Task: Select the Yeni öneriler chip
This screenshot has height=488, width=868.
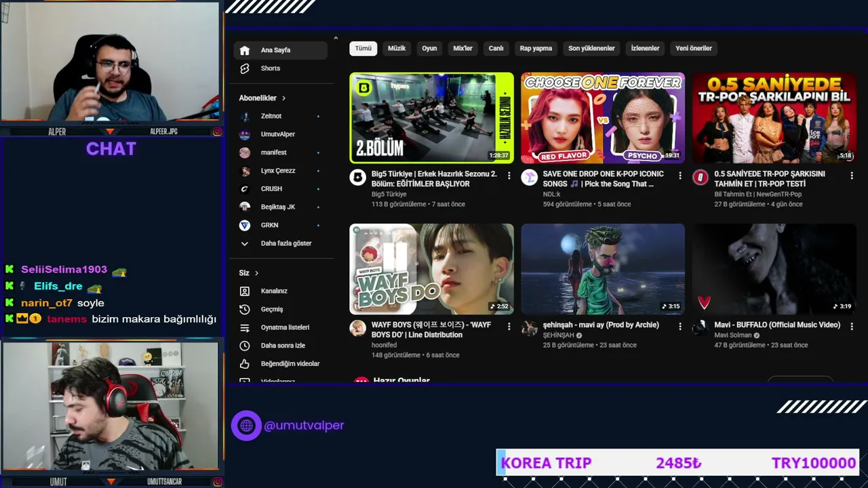Action: [x=694, y=48]
